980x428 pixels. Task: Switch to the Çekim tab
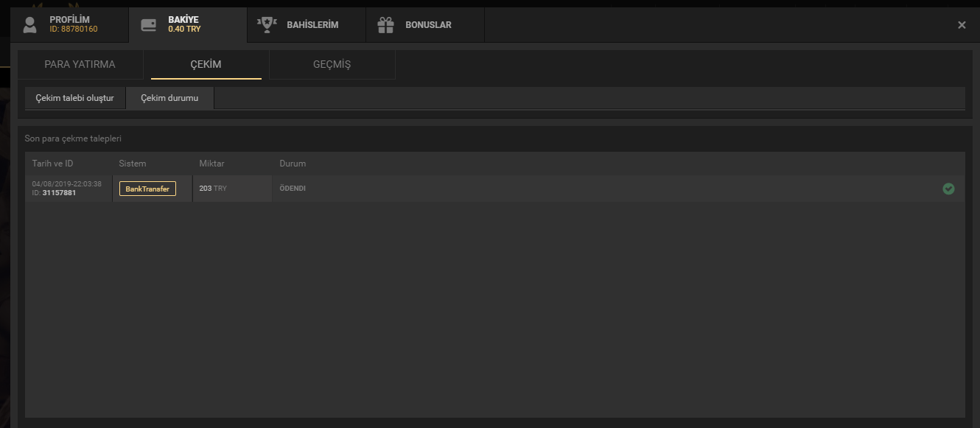[206, 64]
